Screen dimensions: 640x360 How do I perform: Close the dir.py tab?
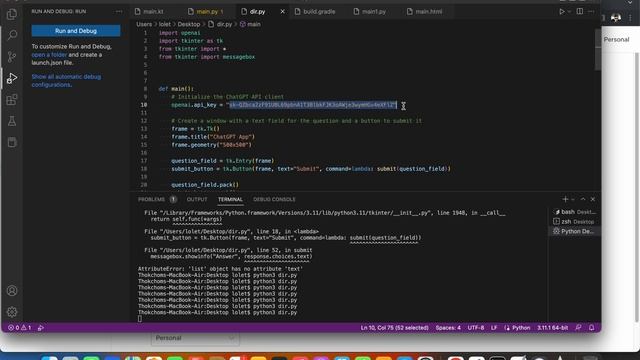(282, 11)
